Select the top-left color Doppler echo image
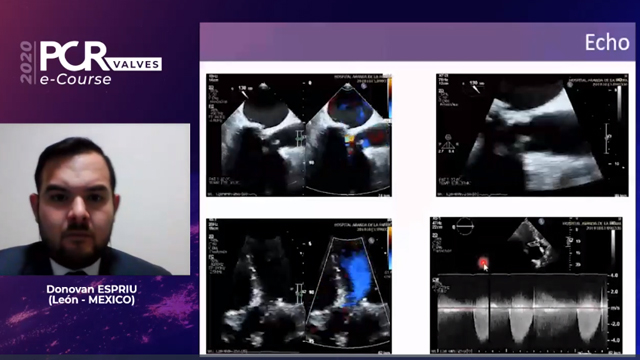 pos(299,135)
